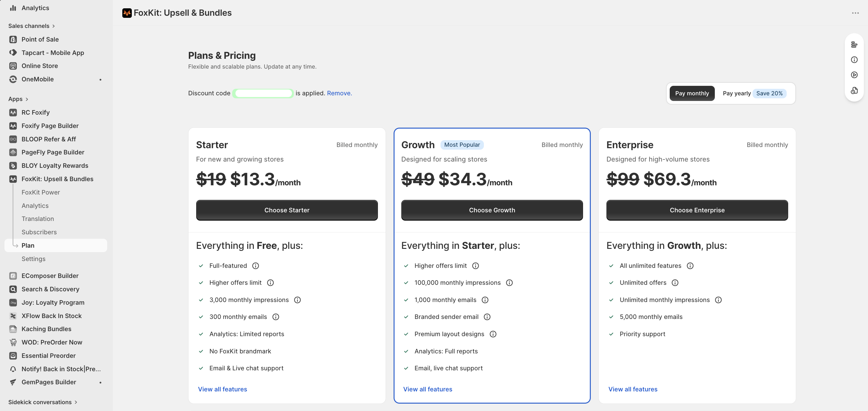
Task: Show info for Enterprise's All unlimited features
Action: (690, 266)
